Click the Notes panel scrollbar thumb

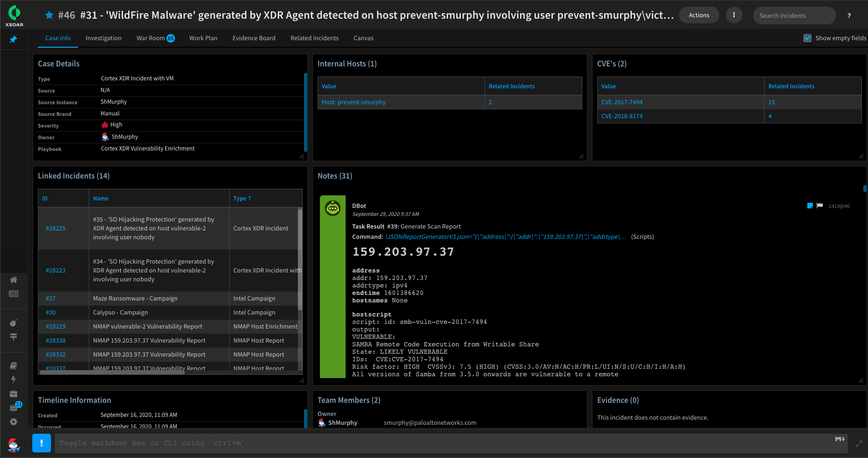coord(865,188)
